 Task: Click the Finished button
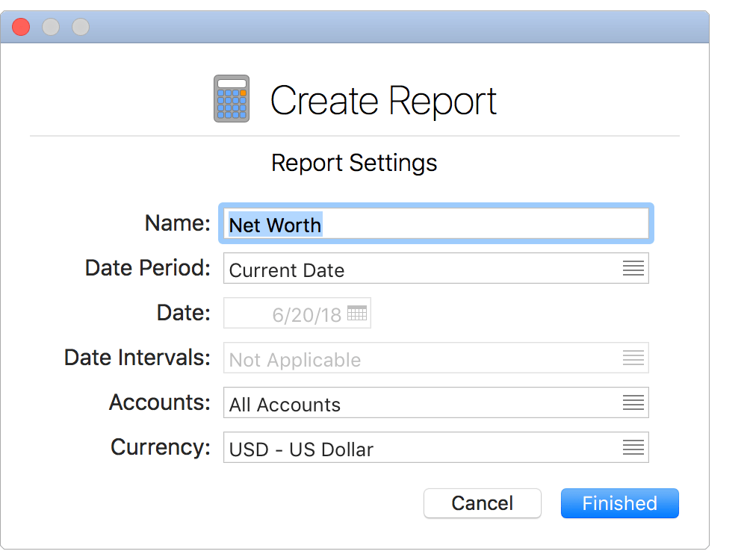(x=619, y=503)
